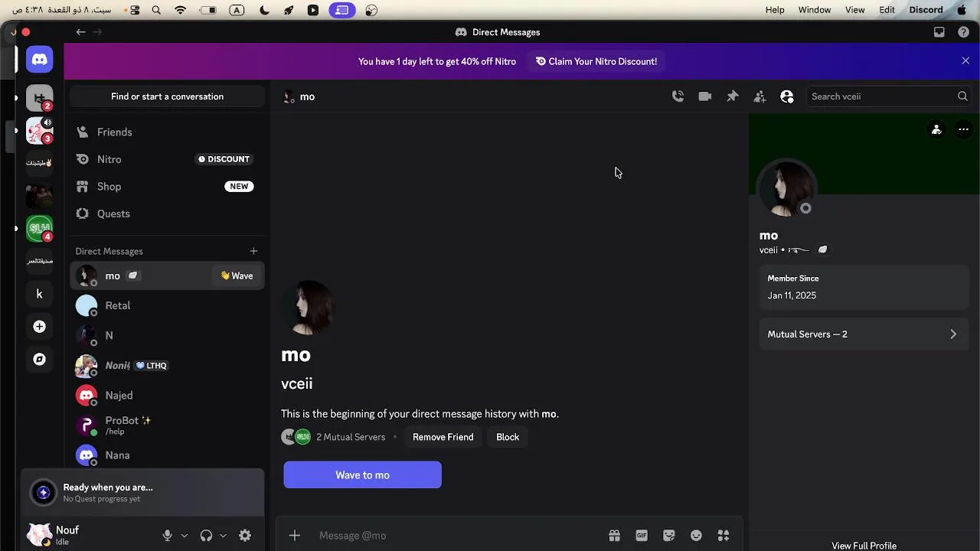Open more options in profile panel

[964, 129]
